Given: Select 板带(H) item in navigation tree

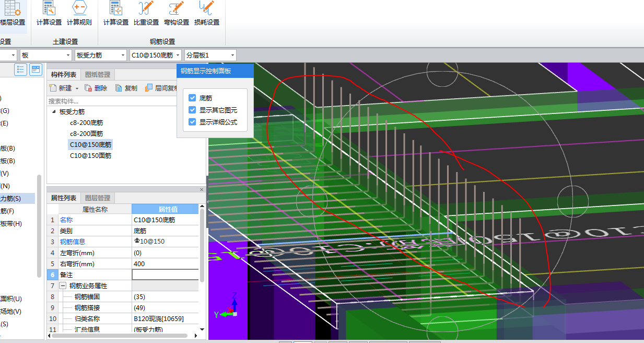Looking at the screenshot, I should [x=11, y=223].
